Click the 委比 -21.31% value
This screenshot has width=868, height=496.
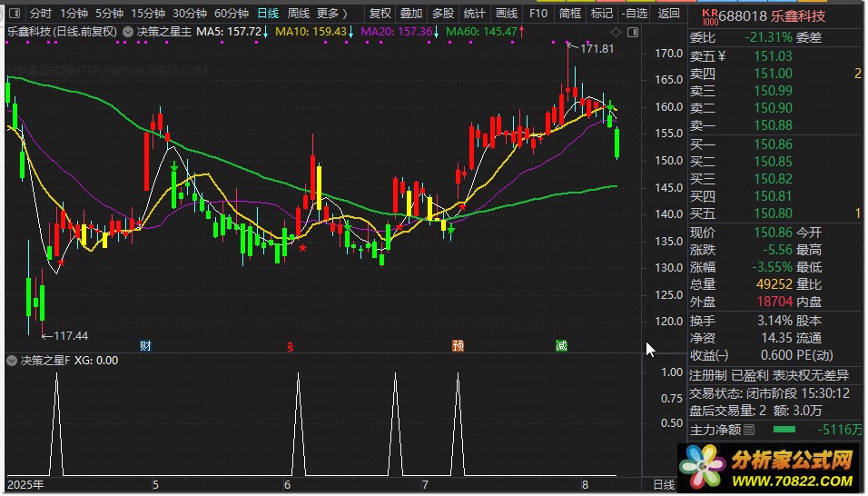click(x=768, y=37)
